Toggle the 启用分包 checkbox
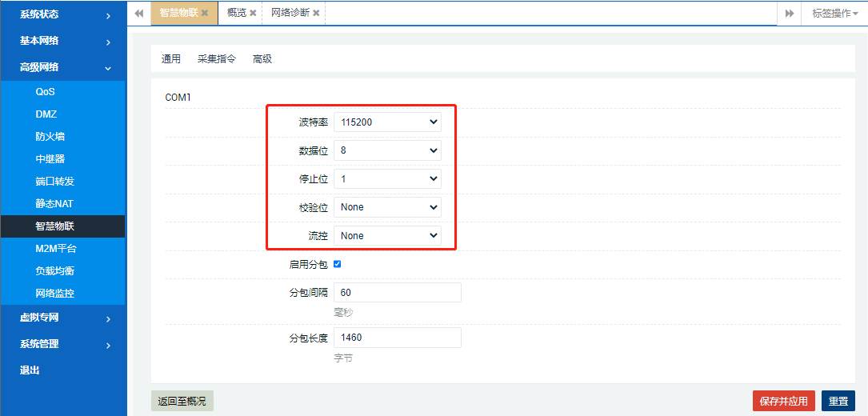Image resolution: width=868 pixels, height=416 pixels. pos(338,264)
